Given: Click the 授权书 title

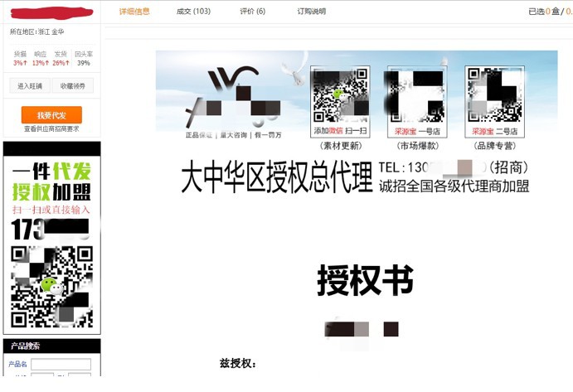Looking at the screenshot, I should tap(365, 280).
